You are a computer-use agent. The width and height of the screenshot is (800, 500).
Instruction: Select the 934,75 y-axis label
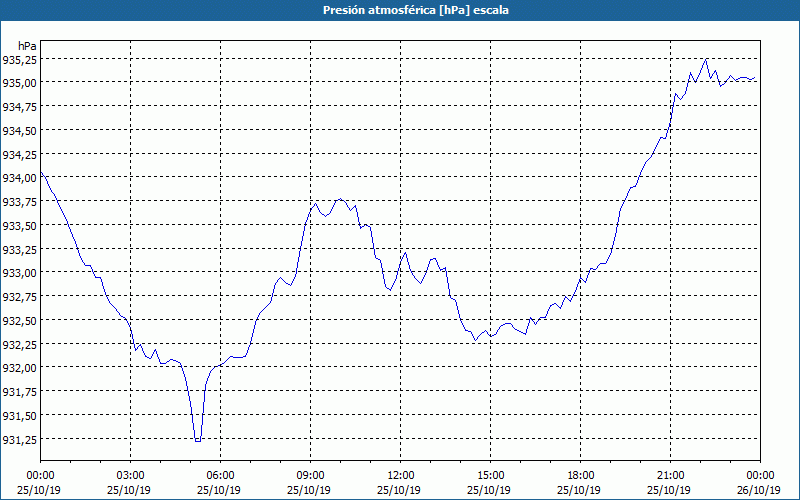[x=19, y=107]
